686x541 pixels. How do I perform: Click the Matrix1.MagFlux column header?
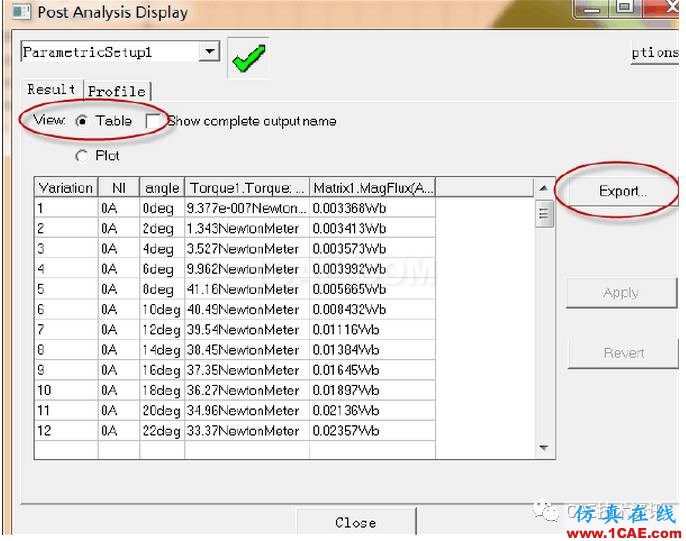pyautogui.click(x=372, y=188)
